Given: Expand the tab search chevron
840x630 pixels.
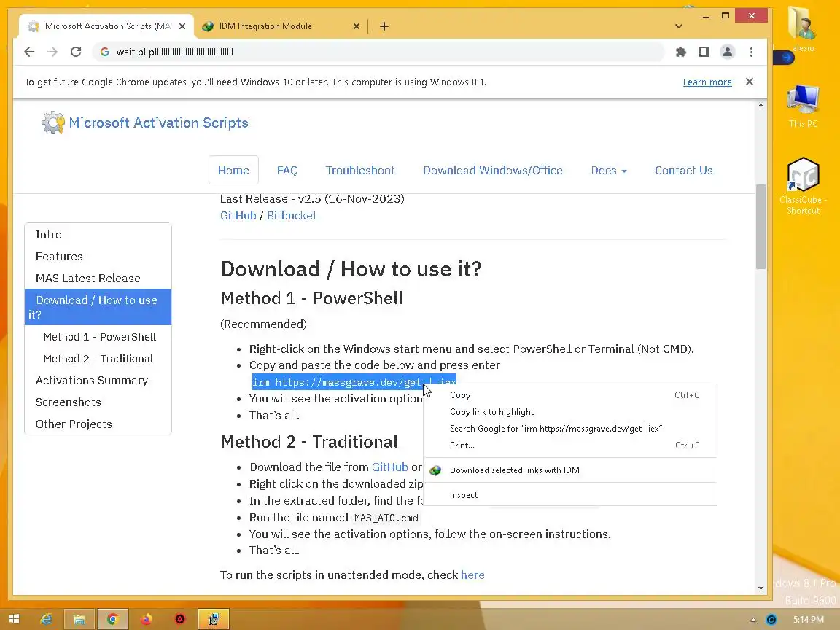Looking at the screenshot, I should point(679,26).
